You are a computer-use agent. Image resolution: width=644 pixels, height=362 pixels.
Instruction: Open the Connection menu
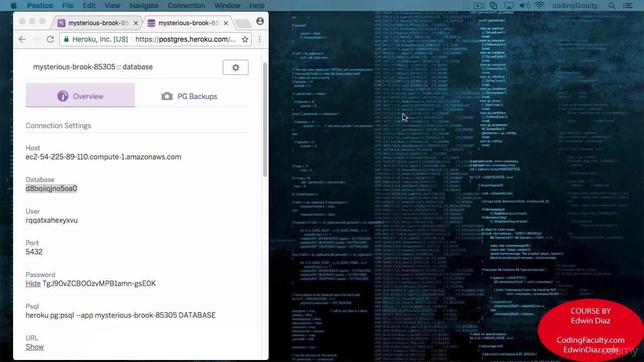pyautogui.click(x=186, y=6)
